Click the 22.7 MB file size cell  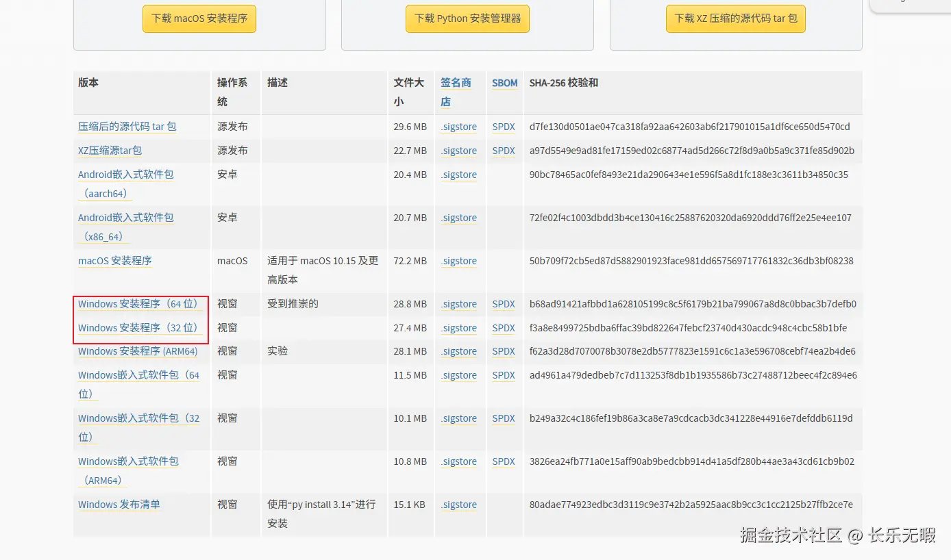[x=410, y=151]
